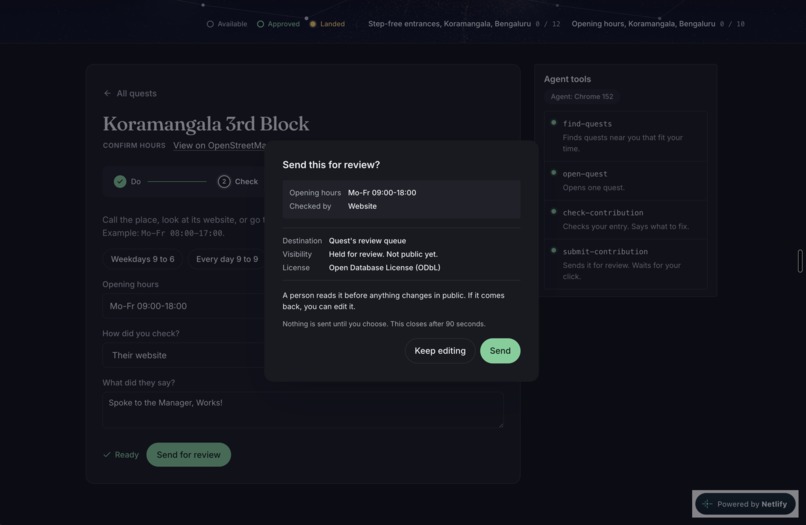Click the Available legend circle
This screenshot has height=525, width=806.
point(210,24)
